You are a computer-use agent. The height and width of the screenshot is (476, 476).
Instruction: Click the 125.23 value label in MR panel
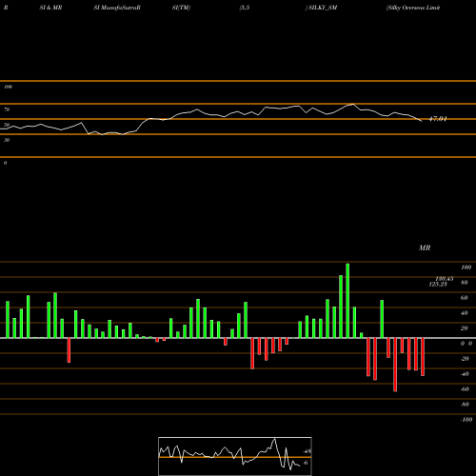pos(438,285)
